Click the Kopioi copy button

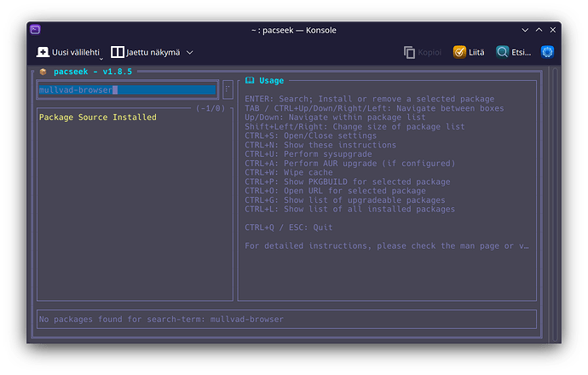(423, 53)
